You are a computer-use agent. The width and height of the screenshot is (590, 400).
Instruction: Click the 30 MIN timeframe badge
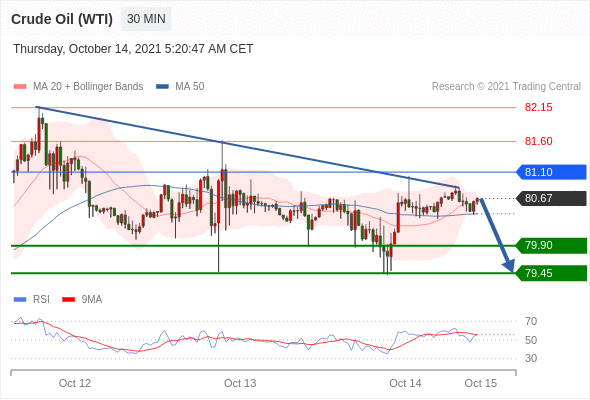coord(146,19)
